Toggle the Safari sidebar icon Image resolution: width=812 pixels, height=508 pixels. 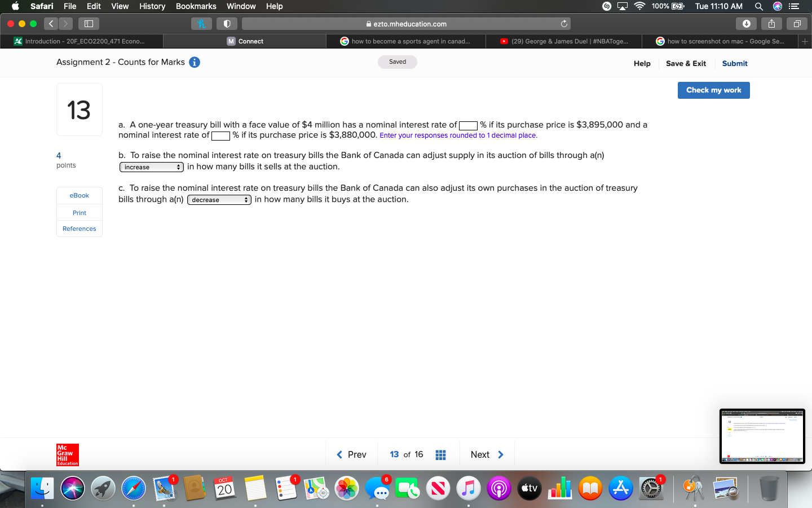click(89, 24)
